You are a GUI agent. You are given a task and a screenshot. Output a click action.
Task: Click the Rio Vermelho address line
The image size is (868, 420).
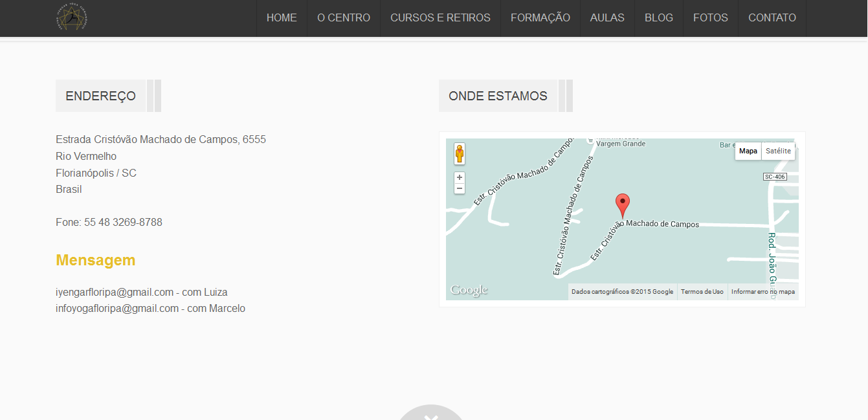click(86, 156)
